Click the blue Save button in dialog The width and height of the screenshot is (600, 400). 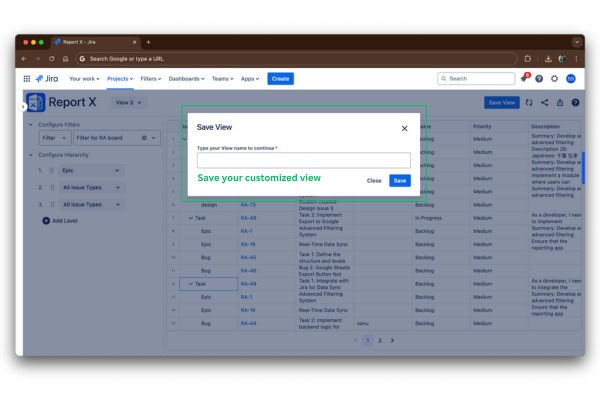(399, 181)
